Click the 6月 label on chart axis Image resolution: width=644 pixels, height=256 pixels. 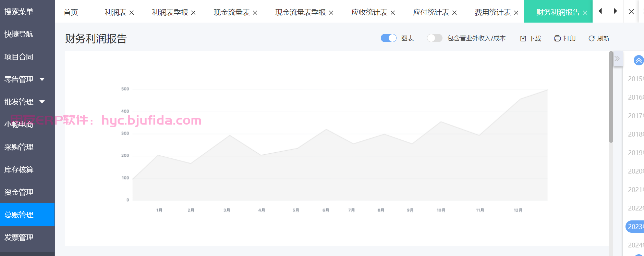click(x=326, y=210)
